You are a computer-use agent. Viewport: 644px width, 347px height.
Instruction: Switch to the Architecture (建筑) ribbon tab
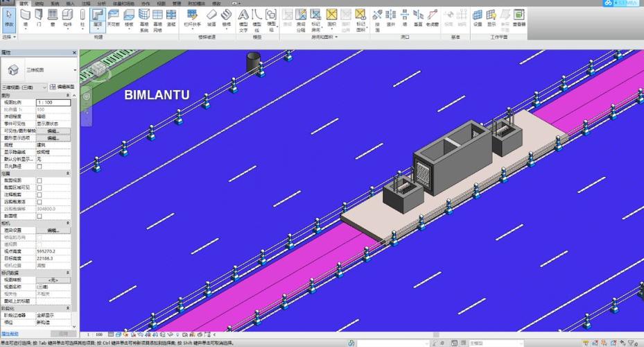point(24,3)
